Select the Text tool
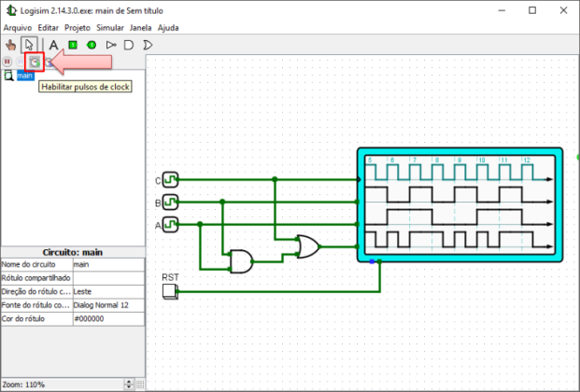Image resolution: width=580 pixels, height=392 pixels. point(53,44)
